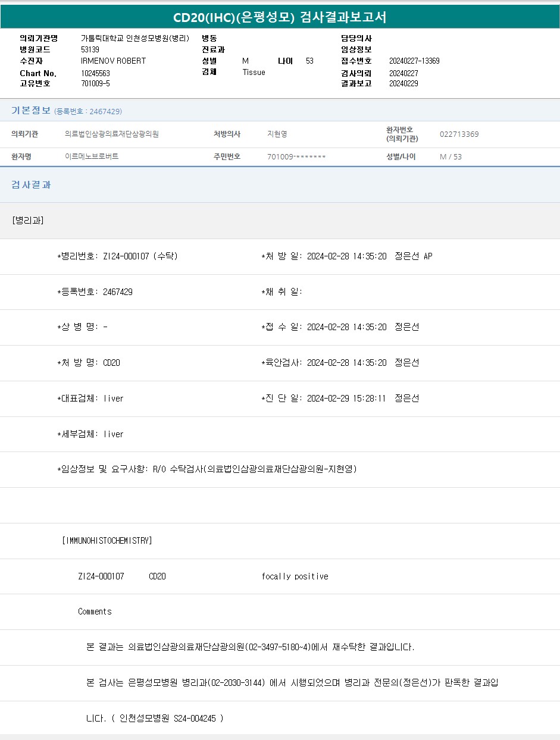Click the [IMMUNOHISTOCHEMISTRY] heading
Image resolution: width=560 pixels, height=740 pixels.
107,541
